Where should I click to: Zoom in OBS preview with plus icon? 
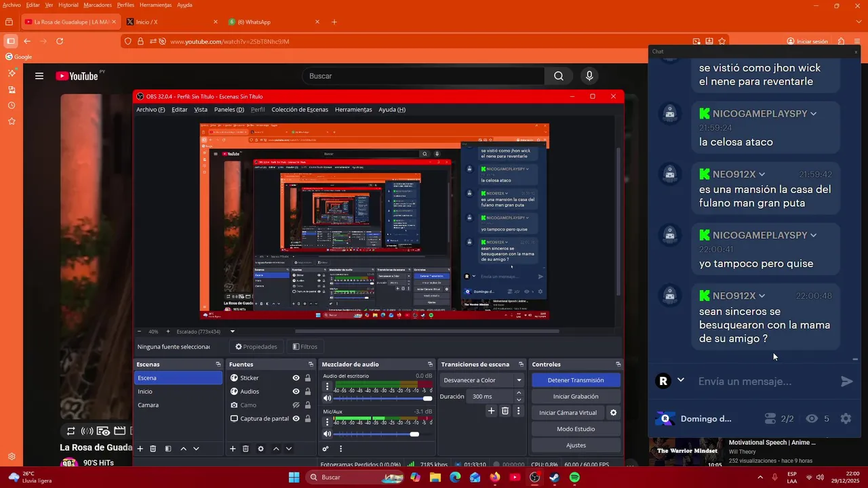pos(168,331)
